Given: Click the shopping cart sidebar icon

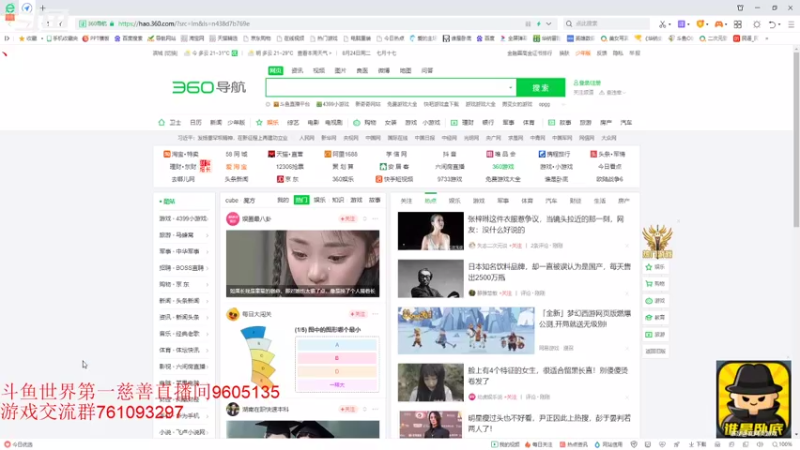Looking at the screenshot, I should (x=649, y=284).
